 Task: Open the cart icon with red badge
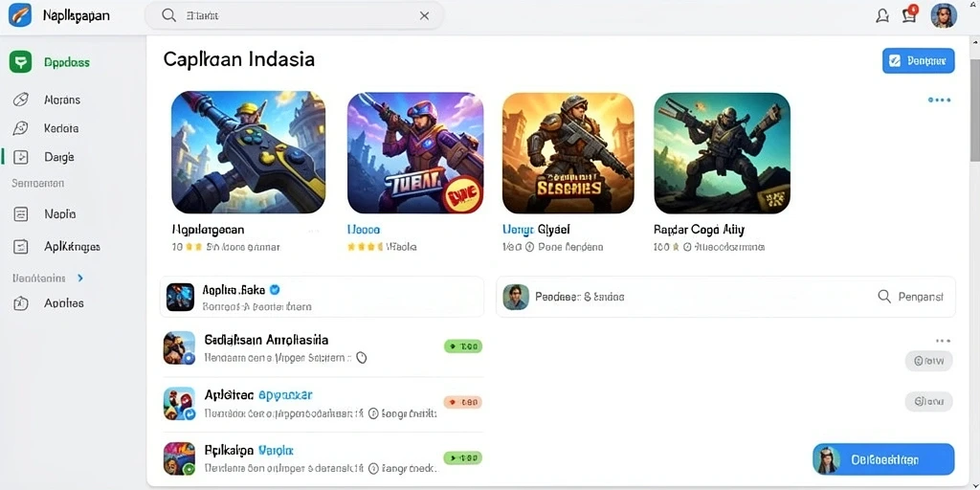pyautogui.click(x=910, y=15)
